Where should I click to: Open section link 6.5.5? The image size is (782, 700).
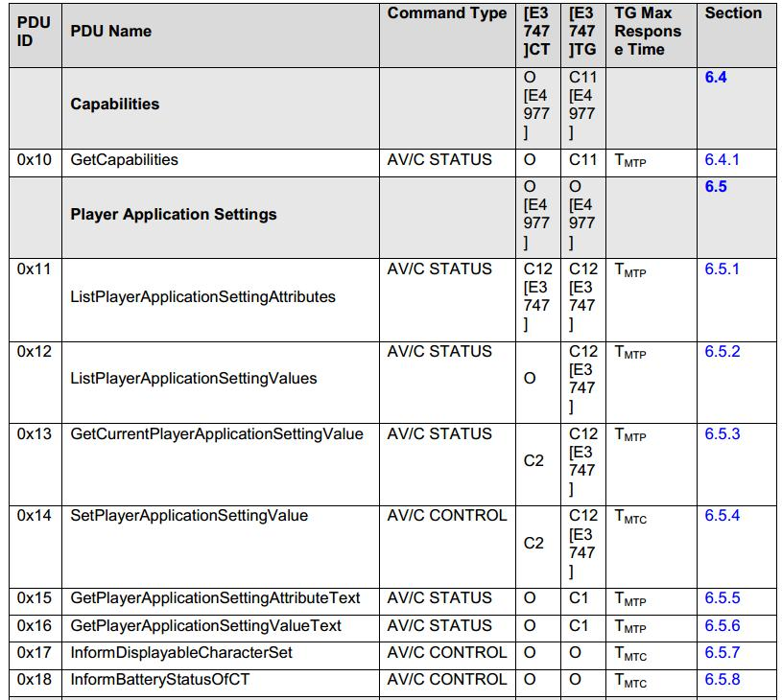(723, 597)
